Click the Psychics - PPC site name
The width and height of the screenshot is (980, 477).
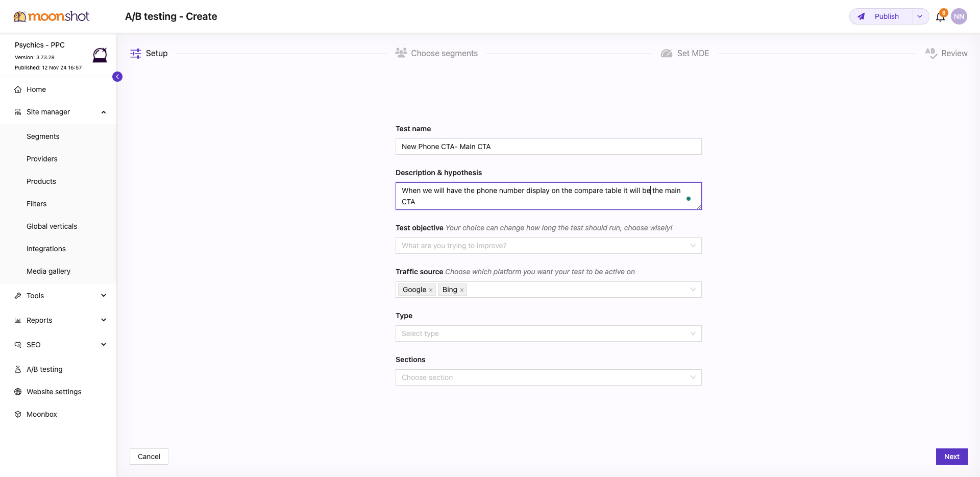[40, 45]
